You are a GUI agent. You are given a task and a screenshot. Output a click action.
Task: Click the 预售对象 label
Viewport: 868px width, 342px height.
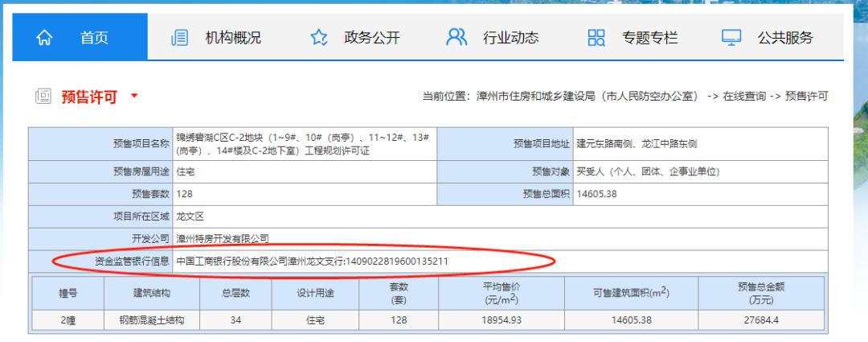pos(551,172)
